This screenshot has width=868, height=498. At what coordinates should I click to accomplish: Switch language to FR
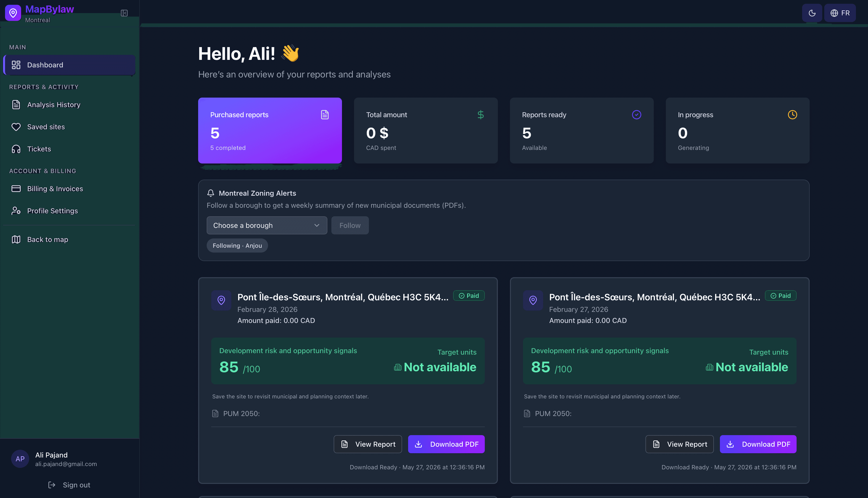pos(840,13)
